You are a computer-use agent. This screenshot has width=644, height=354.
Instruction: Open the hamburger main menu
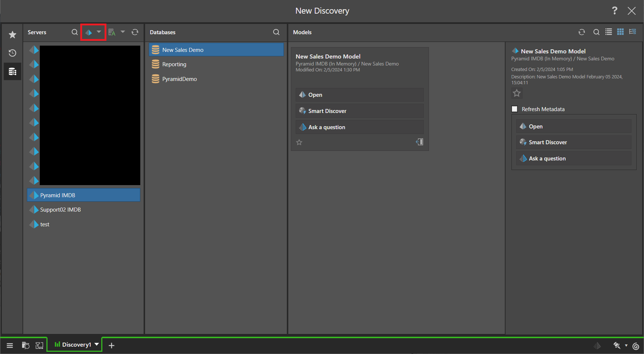(10, 345)
